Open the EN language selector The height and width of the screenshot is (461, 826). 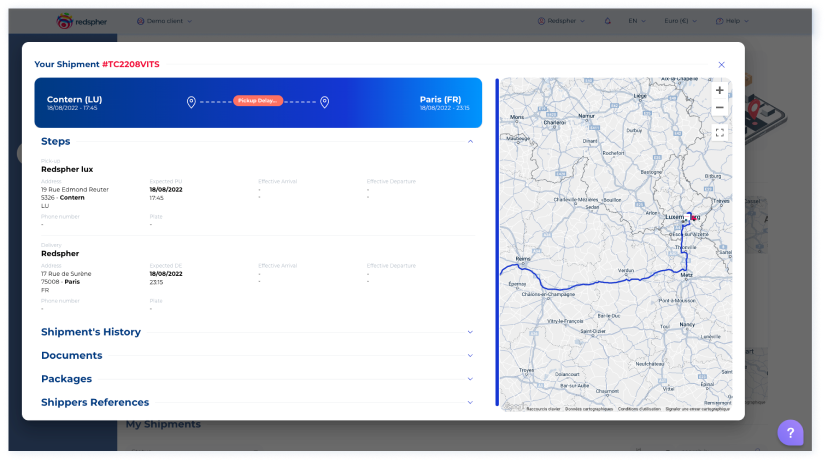pyautogui.click(x=636, y=21)
